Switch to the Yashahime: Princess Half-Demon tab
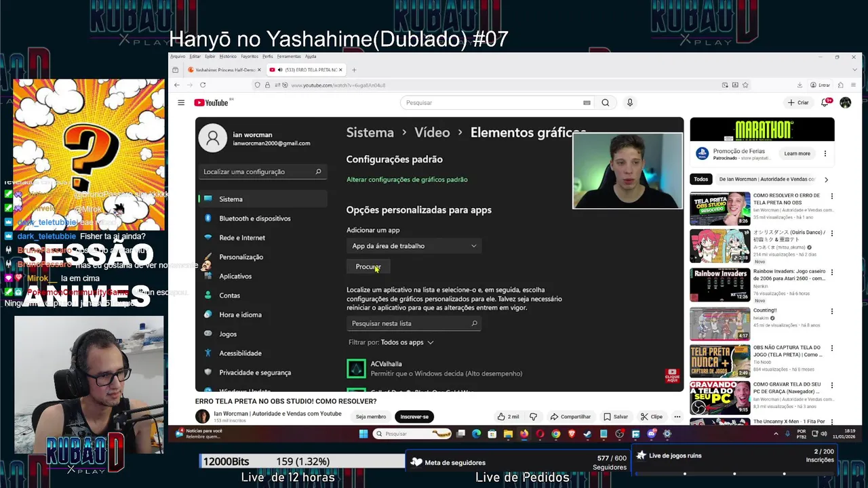This screenshot has height=488, width=868. coord(225,70)
